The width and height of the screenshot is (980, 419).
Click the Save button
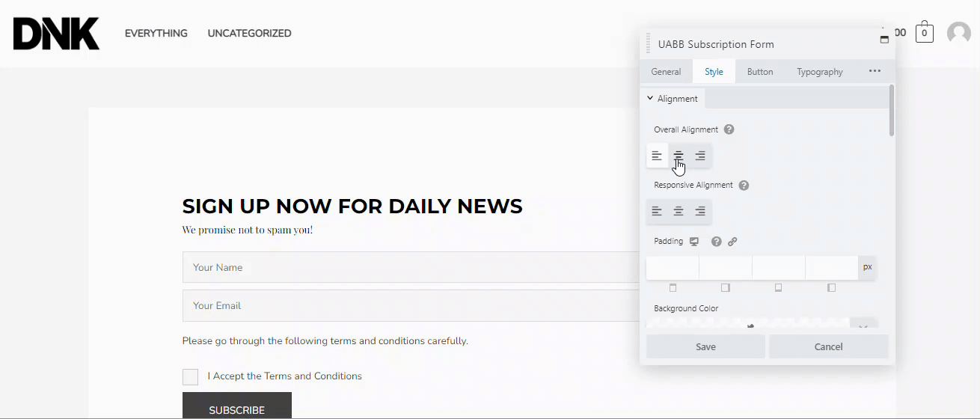705,346
